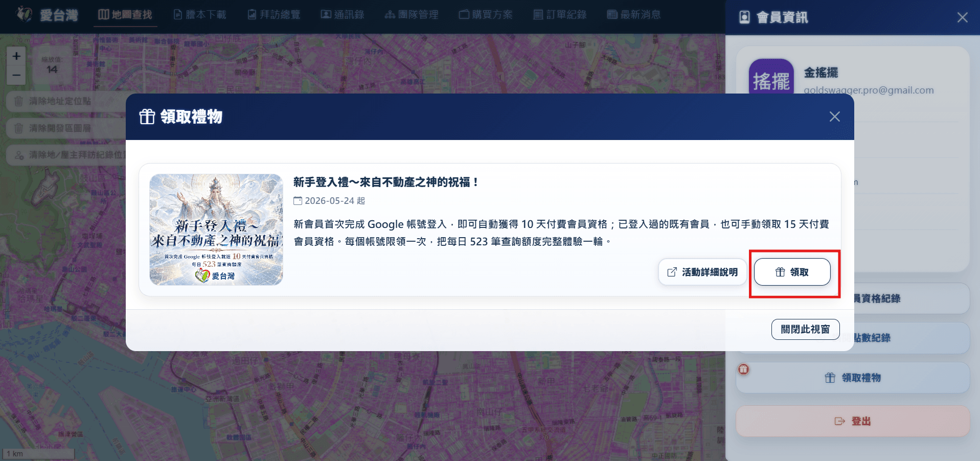Open the 地圖查找 map search tab

125,14
